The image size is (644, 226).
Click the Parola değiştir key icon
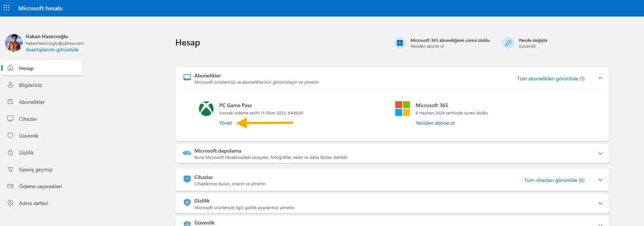coord(508,43)
